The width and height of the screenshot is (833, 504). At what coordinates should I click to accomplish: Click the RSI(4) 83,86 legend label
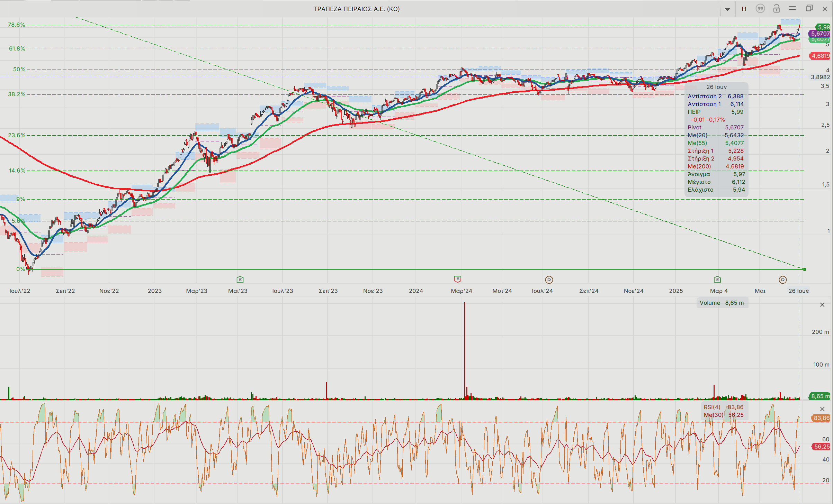coord(724,407)
